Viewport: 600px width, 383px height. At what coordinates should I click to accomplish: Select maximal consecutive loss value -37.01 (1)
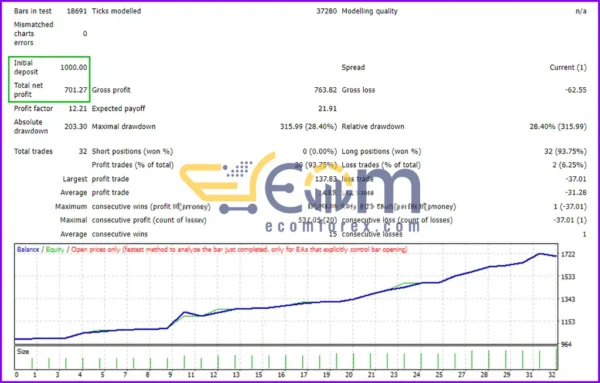(570, 220)
